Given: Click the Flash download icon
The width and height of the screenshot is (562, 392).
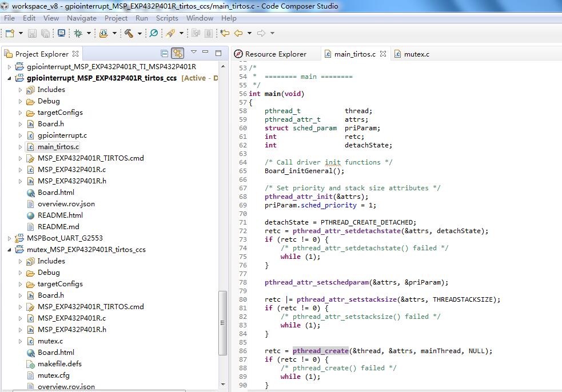Looking at the screenshot, I should (x=103, y=33).
